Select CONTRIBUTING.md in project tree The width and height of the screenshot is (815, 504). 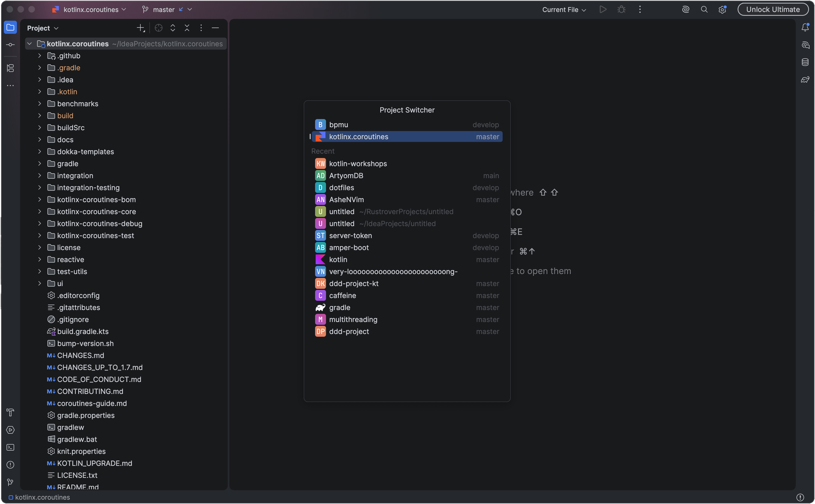90,392
